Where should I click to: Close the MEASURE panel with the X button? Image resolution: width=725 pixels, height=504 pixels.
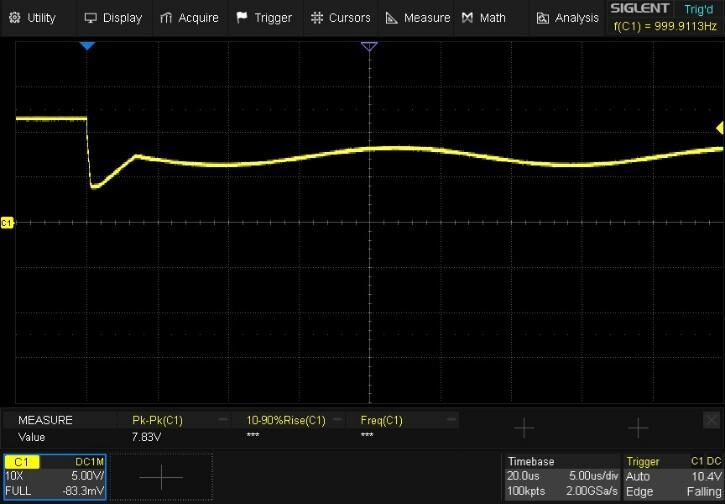[x=711, y=420]
